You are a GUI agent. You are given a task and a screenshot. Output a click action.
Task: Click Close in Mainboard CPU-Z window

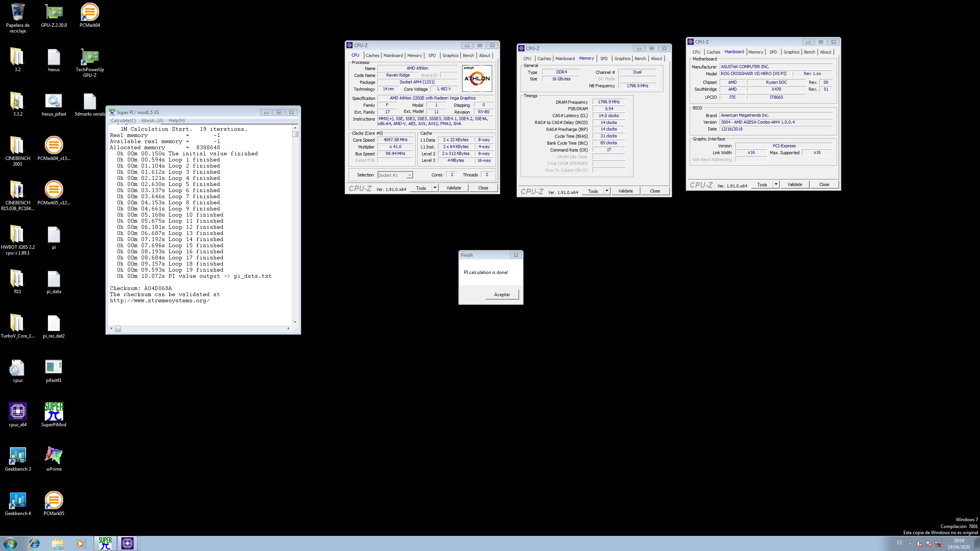tap(824, 184)
